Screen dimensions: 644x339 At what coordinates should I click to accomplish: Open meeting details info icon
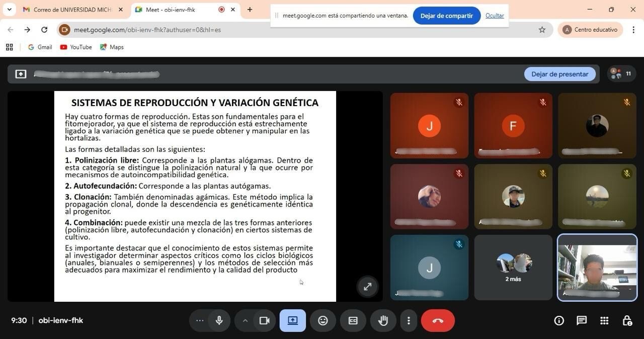point(559,320)
